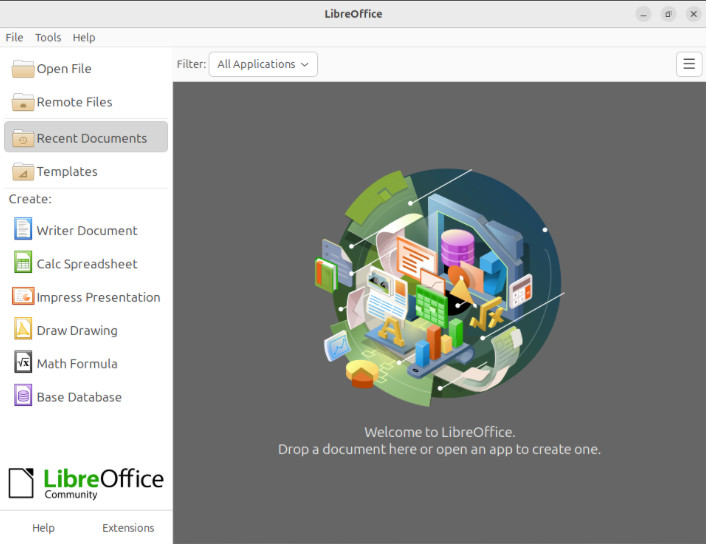The width and height of the screenshot is (706, 544).
Task: Click the Math Formula label
Action: point(77,364)
